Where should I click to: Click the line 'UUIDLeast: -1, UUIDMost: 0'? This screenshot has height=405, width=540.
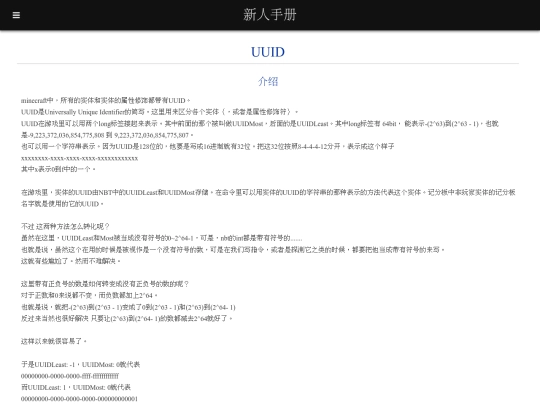[81, 364]
